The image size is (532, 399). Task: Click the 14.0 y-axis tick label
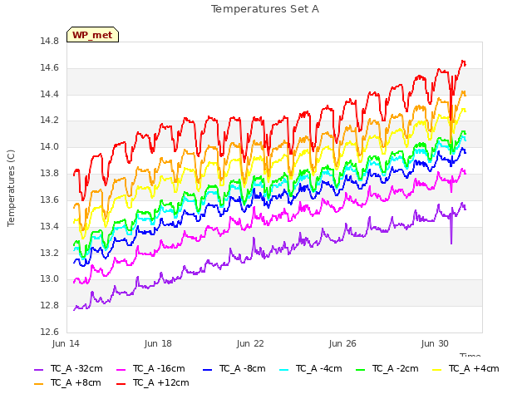[x=50, y=147]
